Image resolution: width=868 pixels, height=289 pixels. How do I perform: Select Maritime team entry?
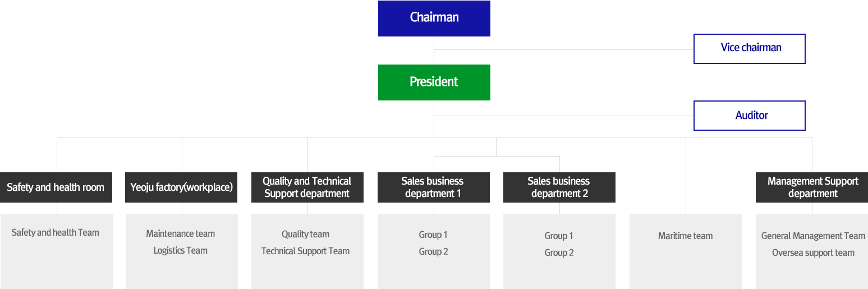[x=685, y=236]
